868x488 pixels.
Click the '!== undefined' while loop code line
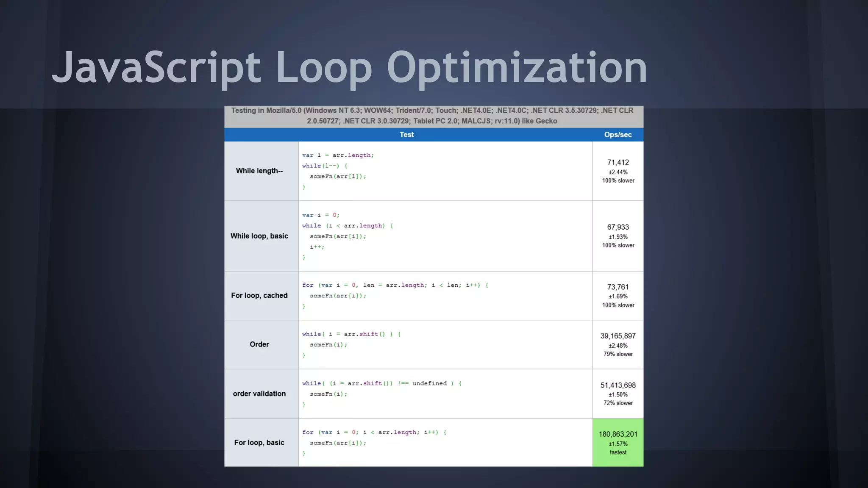click(382, 383)
